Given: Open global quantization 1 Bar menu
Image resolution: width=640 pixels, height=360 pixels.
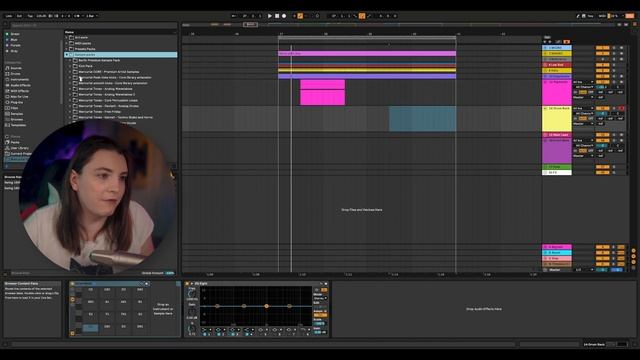Looking at the screenshot, I should click(91, 16).
